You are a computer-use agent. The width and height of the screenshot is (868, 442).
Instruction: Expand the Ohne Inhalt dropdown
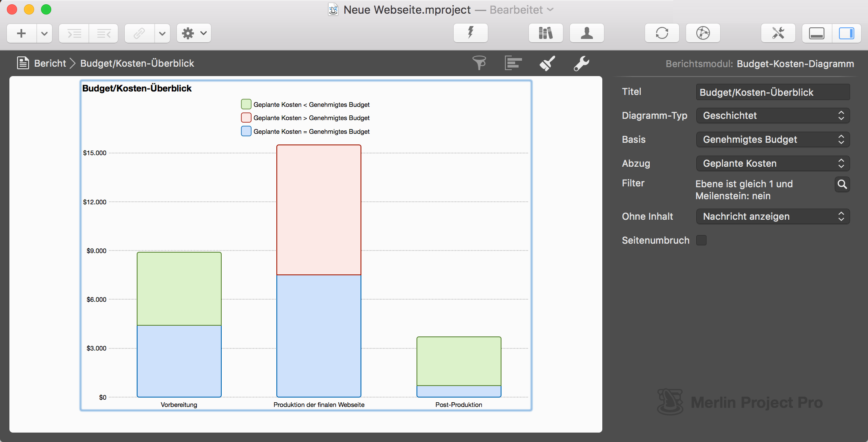point(773,216)
